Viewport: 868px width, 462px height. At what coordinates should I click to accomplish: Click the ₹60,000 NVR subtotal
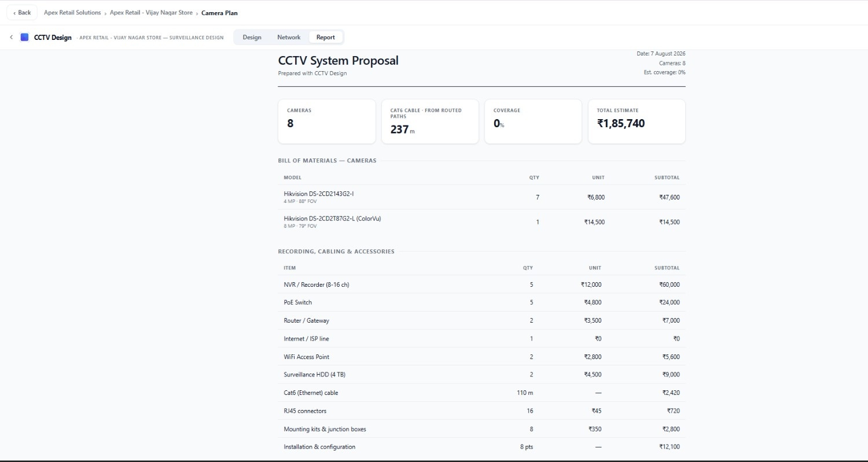669,284
